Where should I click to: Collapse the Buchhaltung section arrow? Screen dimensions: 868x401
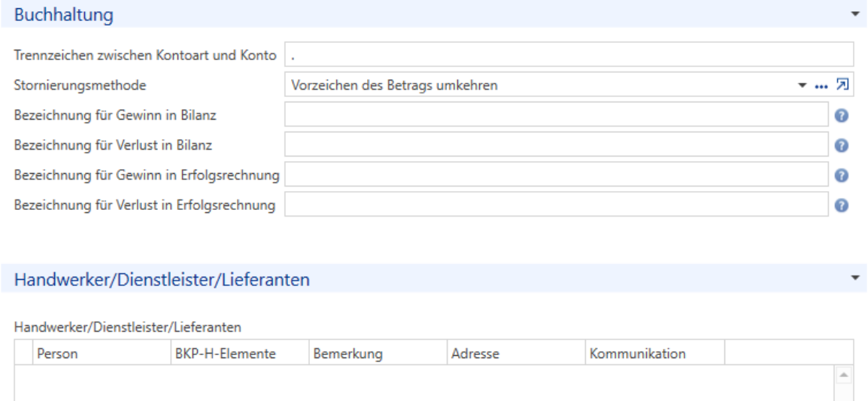pos(856,14)
